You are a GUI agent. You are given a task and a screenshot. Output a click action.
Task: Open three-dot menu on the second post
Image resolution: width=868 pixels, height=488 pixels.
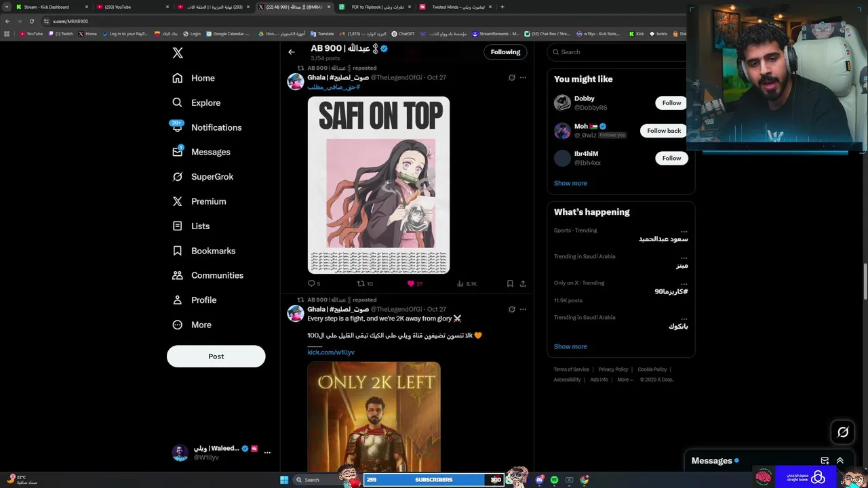pos(523,310)
